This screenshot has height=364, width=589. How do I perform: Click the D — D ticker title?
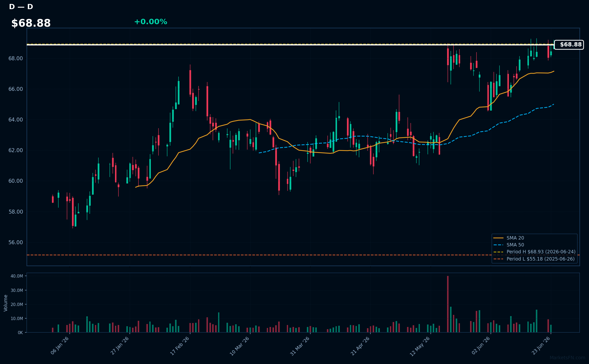(21, 7)
